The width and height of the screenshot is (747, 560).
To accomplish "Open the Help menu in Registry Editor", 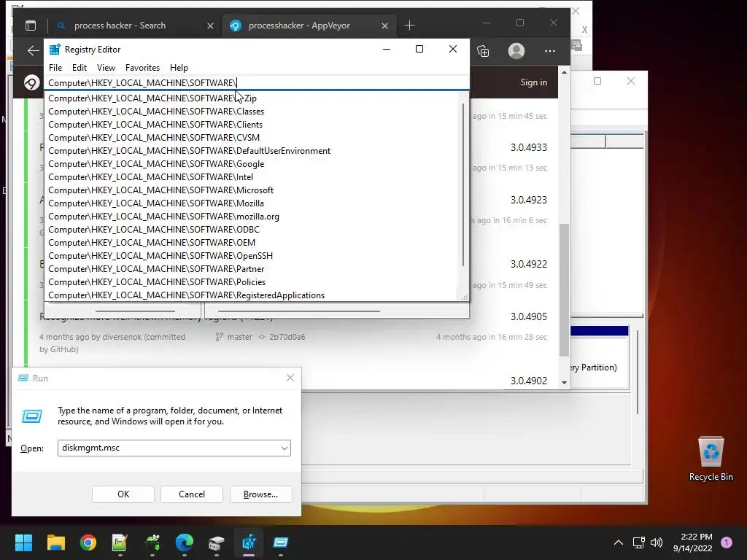I will point(179,68).
